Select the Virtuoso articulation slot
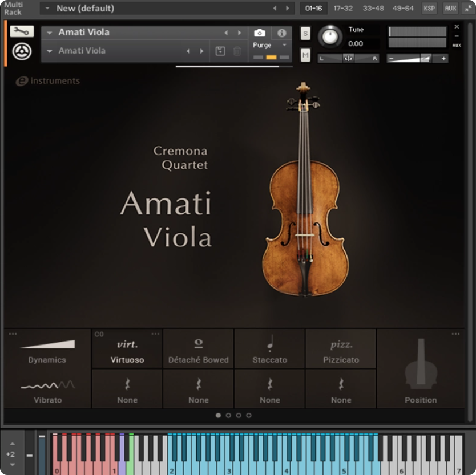 (127, 349)
